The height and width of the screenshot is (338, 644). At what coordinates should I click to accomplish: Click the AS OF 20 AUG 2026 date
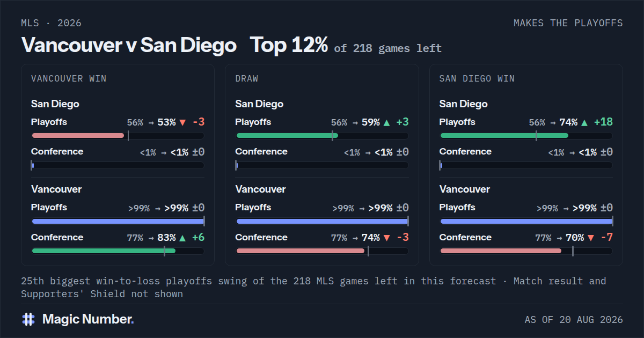pos(574,320)
